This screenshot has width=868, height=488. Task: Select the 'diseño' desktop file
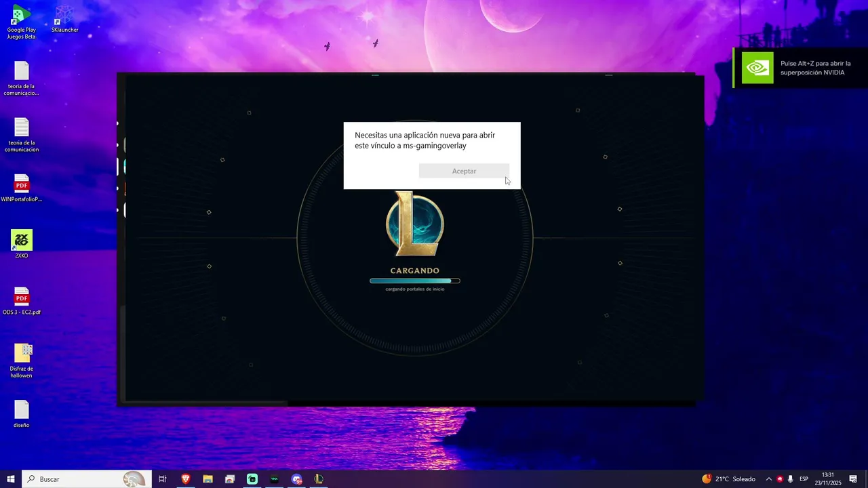point(22,413)
